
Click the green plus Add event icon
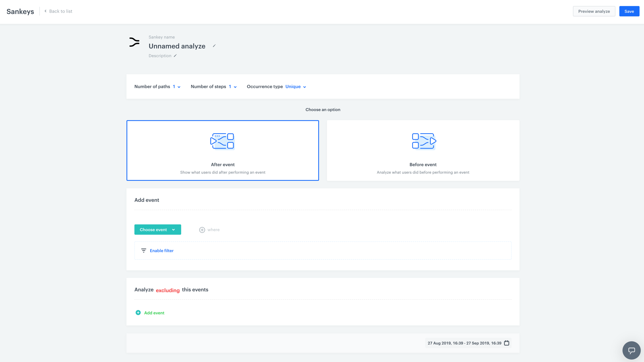[138, 313]
